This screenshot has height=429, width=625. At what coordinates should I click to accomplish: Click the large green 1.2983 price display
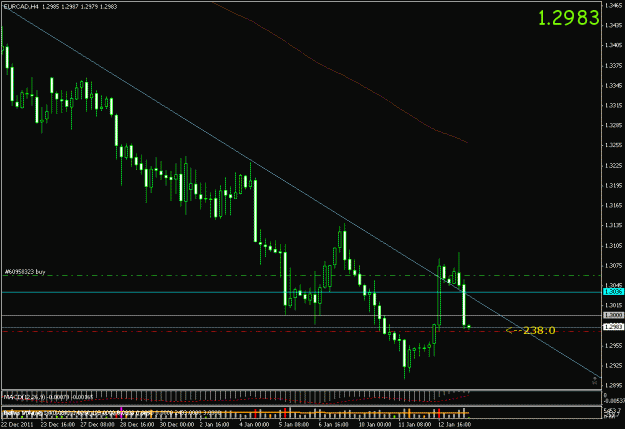[568, 18]
